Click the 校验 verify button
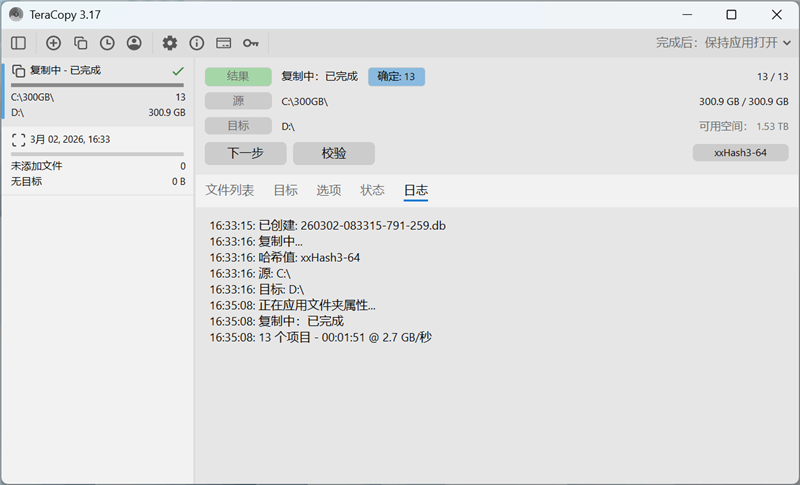Viewport: 800px width, 485px height. (x=334, y=153)
